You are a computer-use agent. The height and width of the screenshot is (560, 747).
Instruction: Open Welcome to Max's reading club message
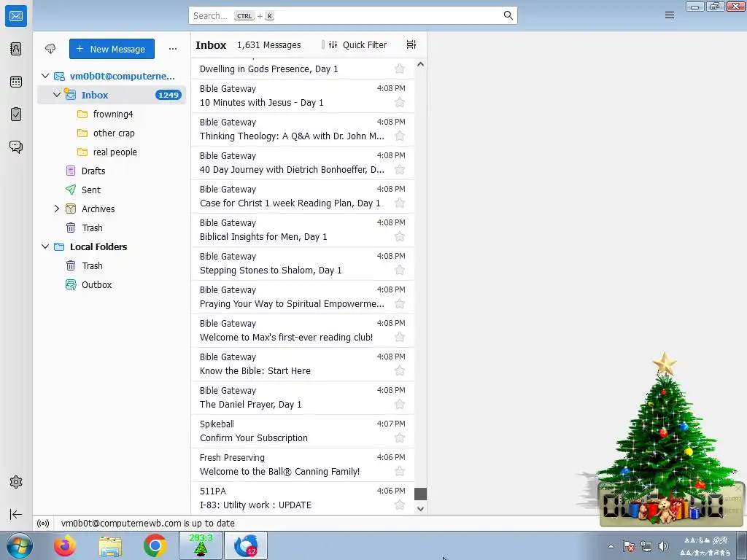coord(303,330)
